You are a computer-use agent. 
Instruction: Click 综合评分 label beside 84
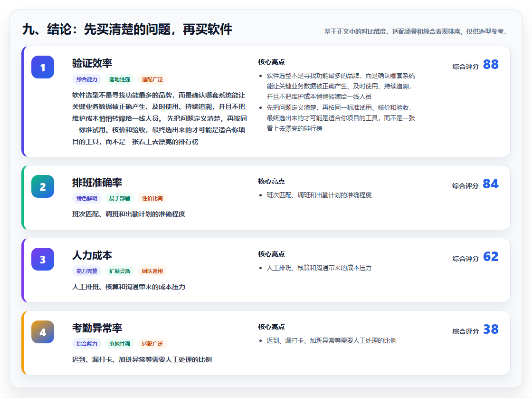[x=465, y=186]
